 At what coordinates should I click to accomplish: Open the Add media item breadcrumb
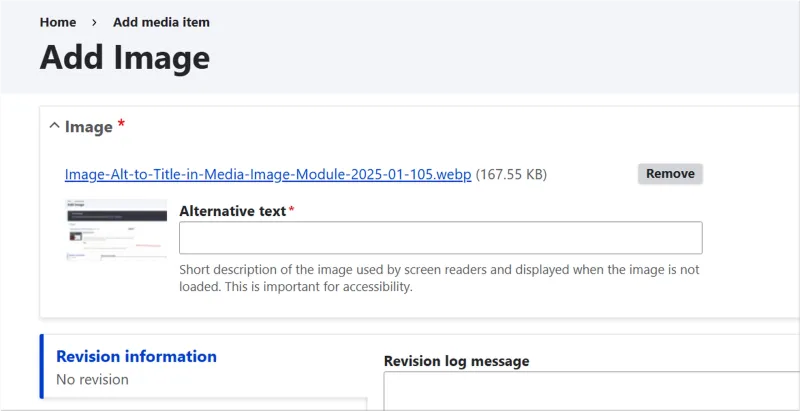click(161, 22)
